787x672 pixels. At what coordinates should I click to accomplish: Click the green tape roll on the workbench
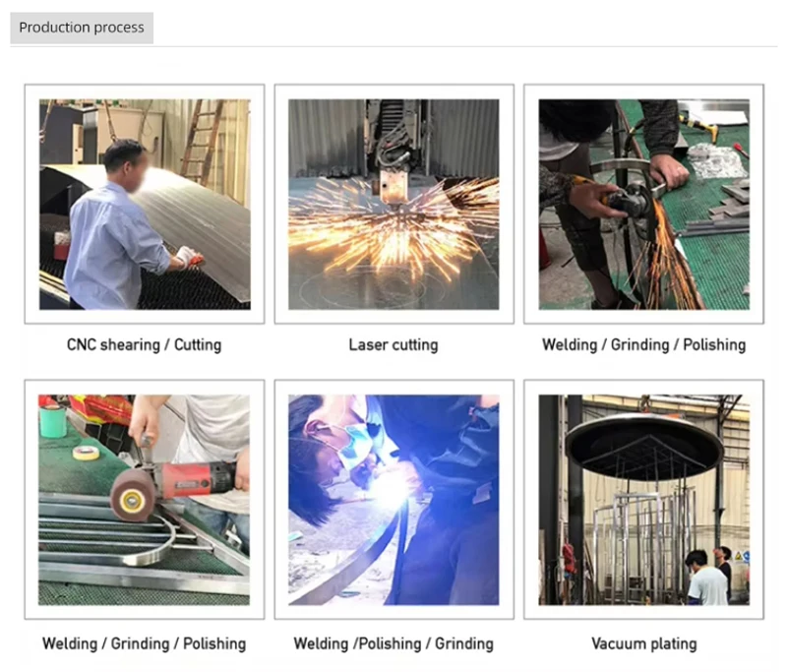(x=53, y=421)
